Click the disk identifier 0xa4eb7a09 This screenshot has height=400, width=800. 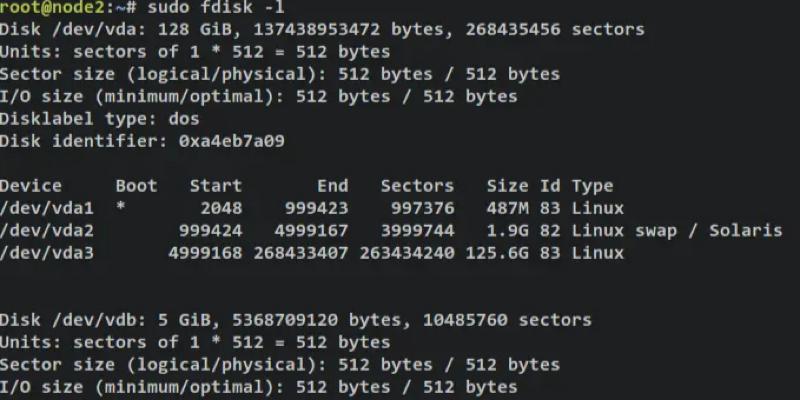[231, 141]
